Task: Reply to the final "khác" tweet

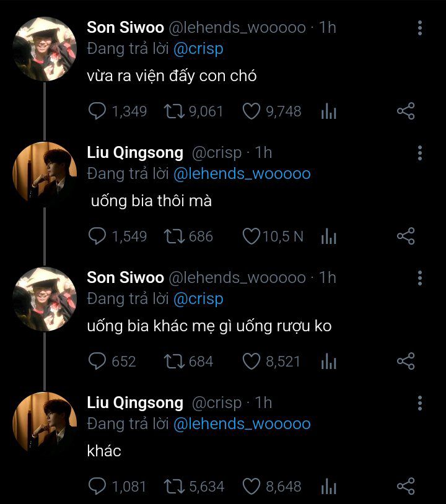Action: tap(98, 487)
